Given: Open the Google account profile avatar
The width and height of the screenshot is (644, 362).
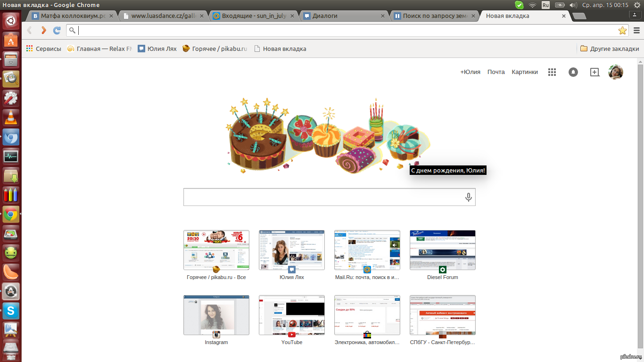Looking at the screenshot, I should [616, 72].
